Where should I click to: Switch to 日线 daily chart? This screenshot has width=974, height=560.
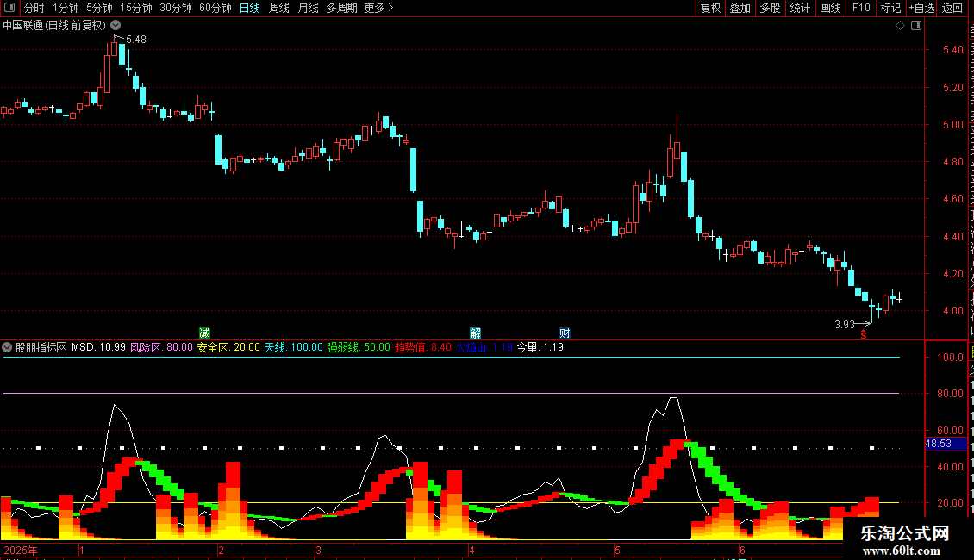[250, 8]
